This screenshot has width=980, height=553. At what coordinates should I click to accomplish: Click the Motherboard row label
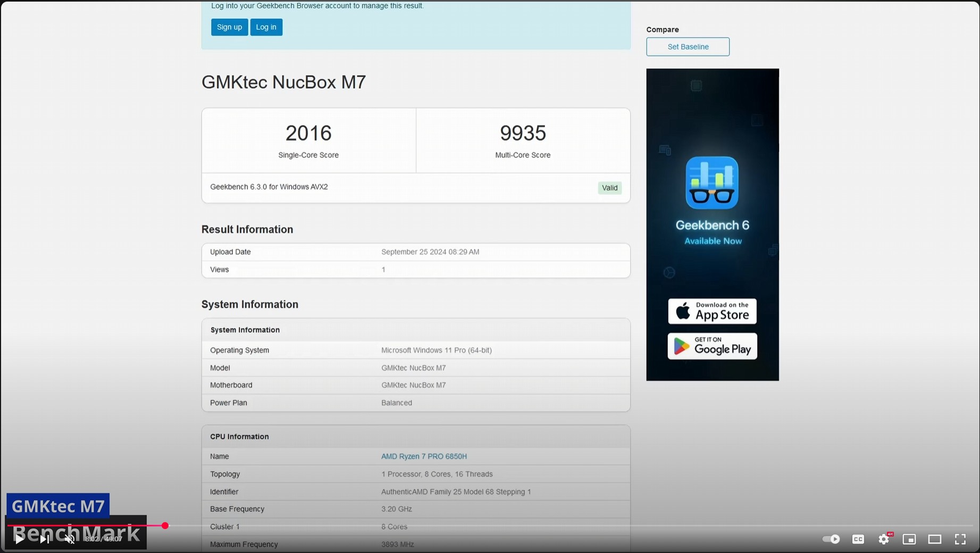coord(231,385)
